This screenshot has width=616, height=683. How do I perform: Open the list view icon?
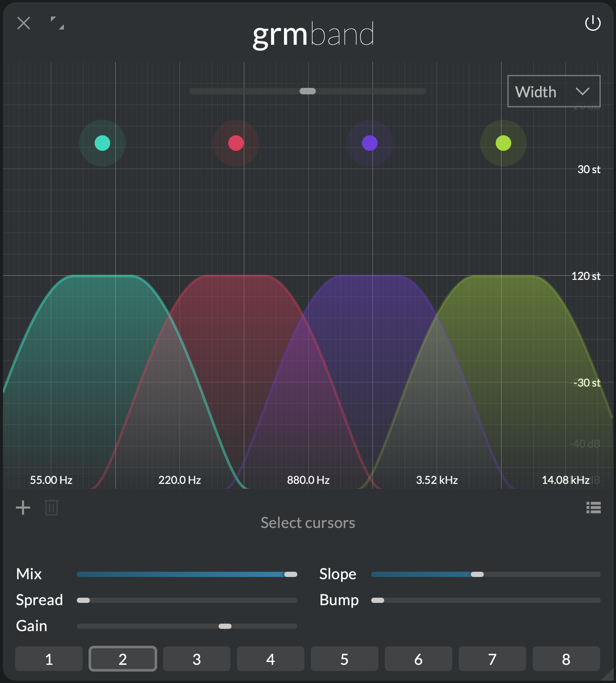point(593,508)
